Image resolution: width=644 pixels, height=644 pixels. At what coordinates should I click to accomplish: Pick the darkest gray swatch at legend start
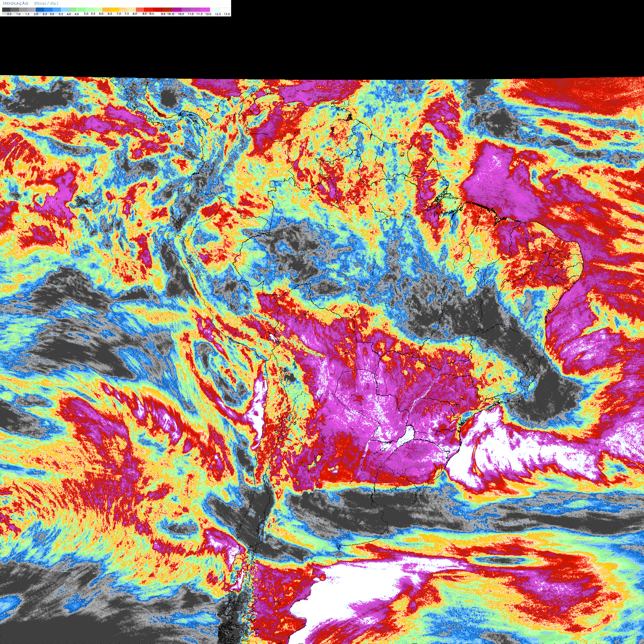pyautogui.click(x=6, y=10)
